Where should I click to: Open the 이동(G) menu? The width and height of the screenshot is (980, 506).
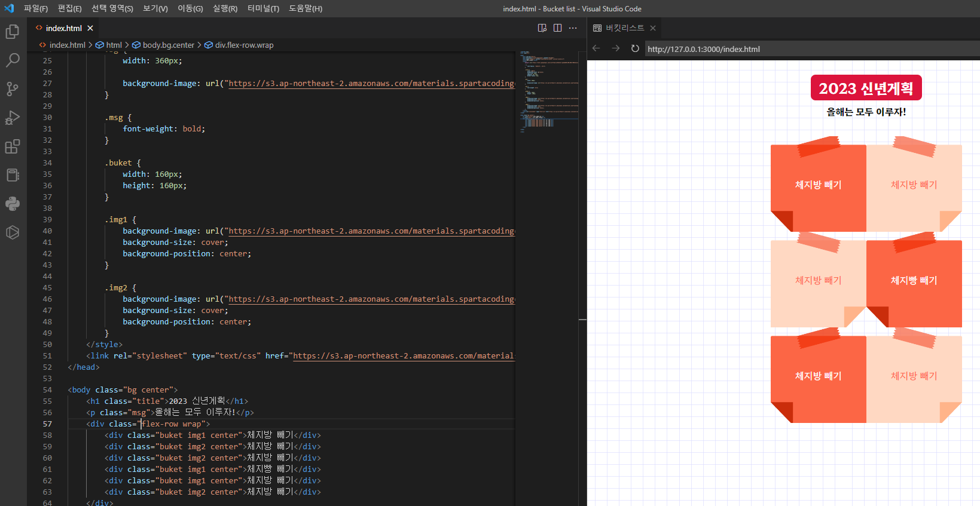coord(190,8)
